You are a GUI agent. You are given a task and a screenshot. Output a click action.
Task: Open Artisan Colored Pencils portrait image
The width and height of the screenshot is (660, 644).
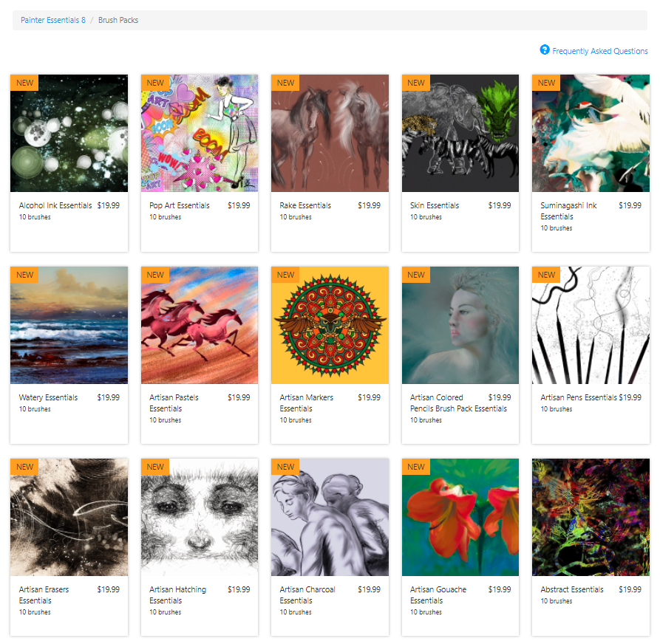click(460, 325)
